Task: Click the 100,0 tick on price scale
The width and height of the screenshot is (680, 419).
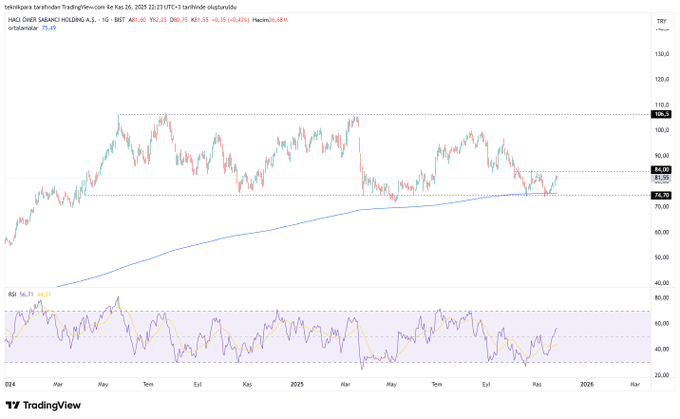Action: pos(662,131)
